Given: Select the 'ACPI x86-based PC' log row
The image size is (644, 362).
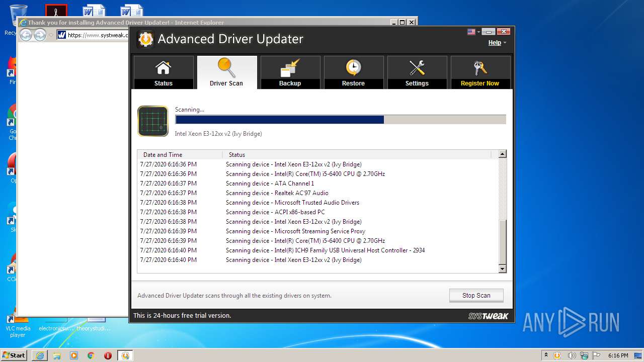Looking at the screenshot, I should pos(318,212).
